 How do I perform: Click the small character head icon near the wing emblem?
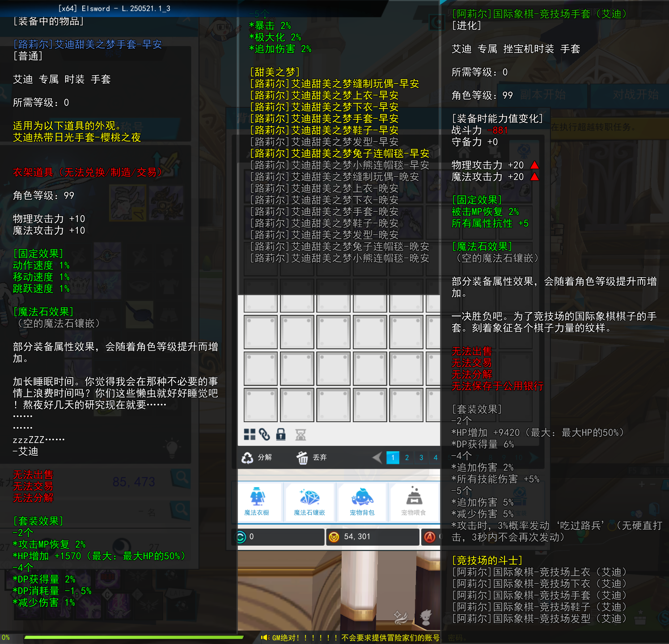(x=426, y=617)
